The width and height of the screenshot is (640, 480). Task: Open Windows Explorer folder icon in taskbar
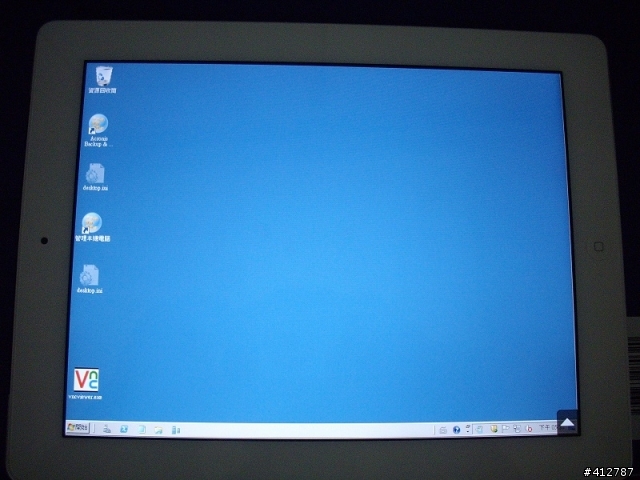click(158, 430)
